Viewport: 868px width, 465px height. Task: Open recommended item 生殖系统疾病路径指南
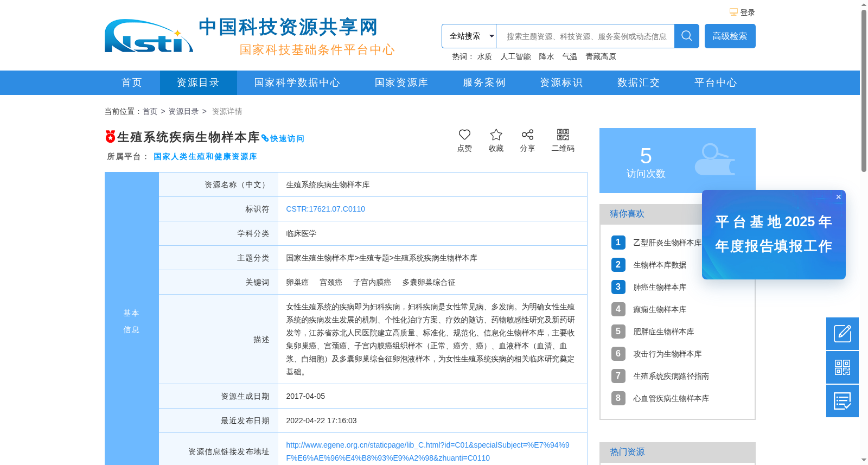pyautogui.click(x=671, y=376)
